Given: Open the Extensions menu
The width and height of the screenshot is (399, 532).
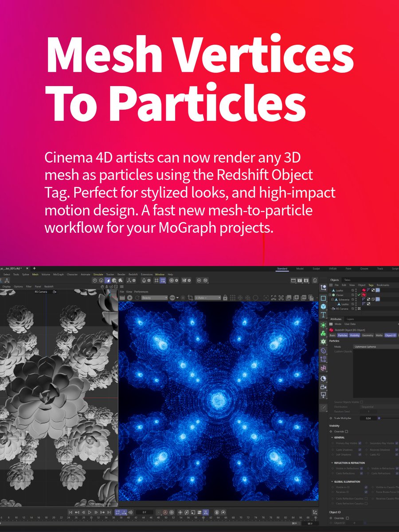Looking at the screenshot, I should tap(147, 274).
